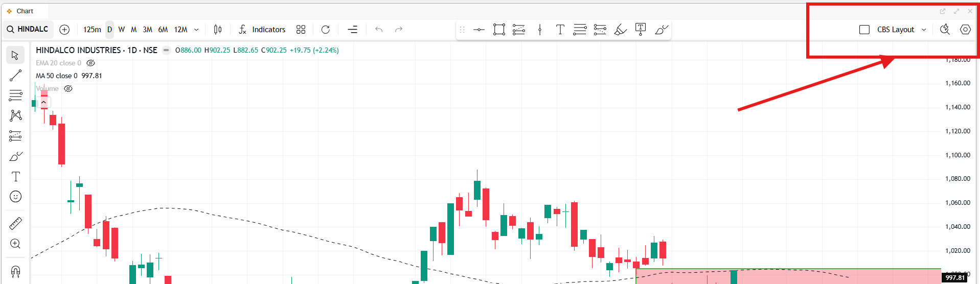The image size is (980, 284).
Task: Switch to the W weekly timeframe
Action: pos(122,30)
